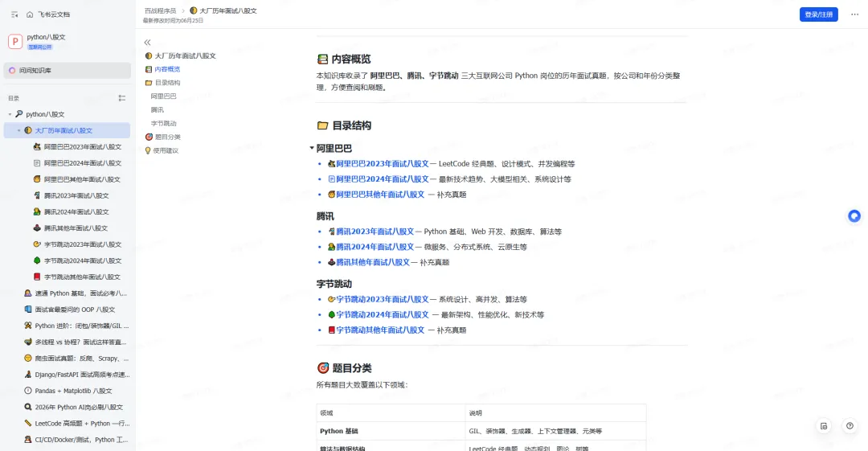Collapse the 阿里巴巴 heading section triangle

[312, 148]
